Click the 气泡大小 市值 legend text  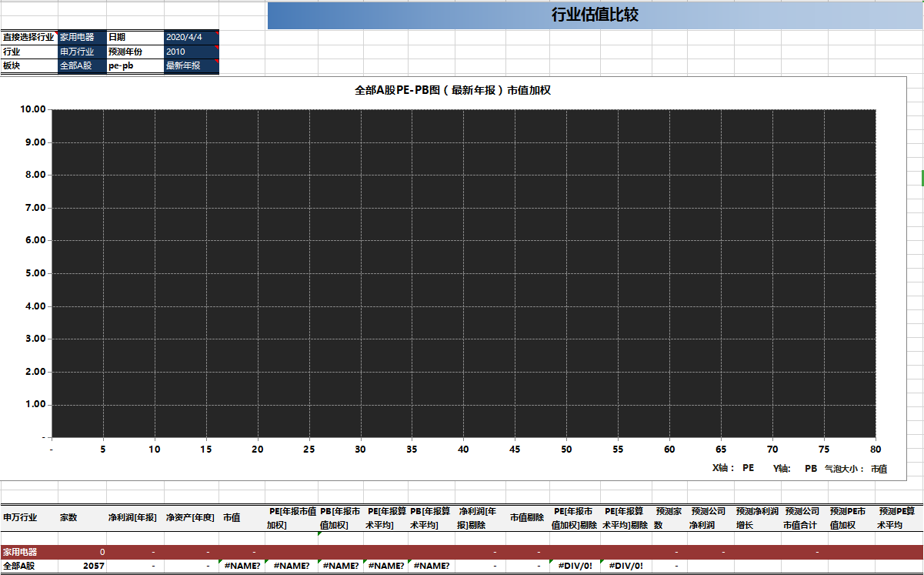tap(856, 468)
